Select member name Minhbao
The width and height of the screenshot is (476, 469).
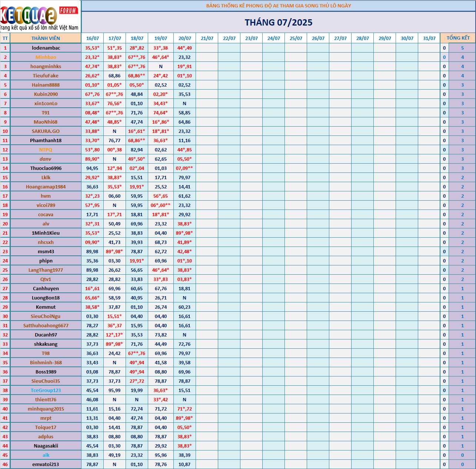[46, 57]
